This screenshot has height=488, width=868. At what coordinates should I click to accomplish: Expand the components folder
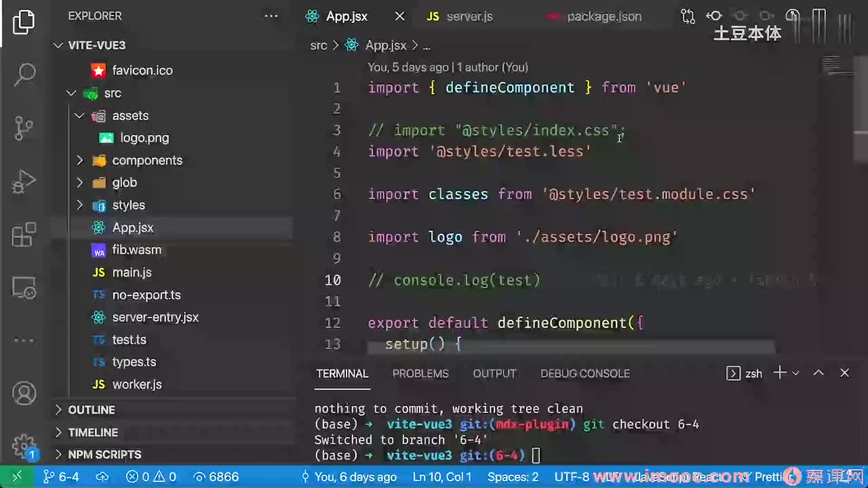pyautogui.click(x=79, y=161)
